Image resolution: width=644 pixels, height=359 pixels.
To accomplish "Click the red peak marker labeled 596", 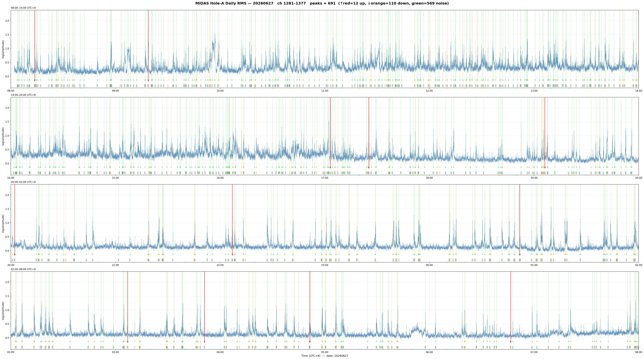I will pyautogui.click(x=128, y=342).
